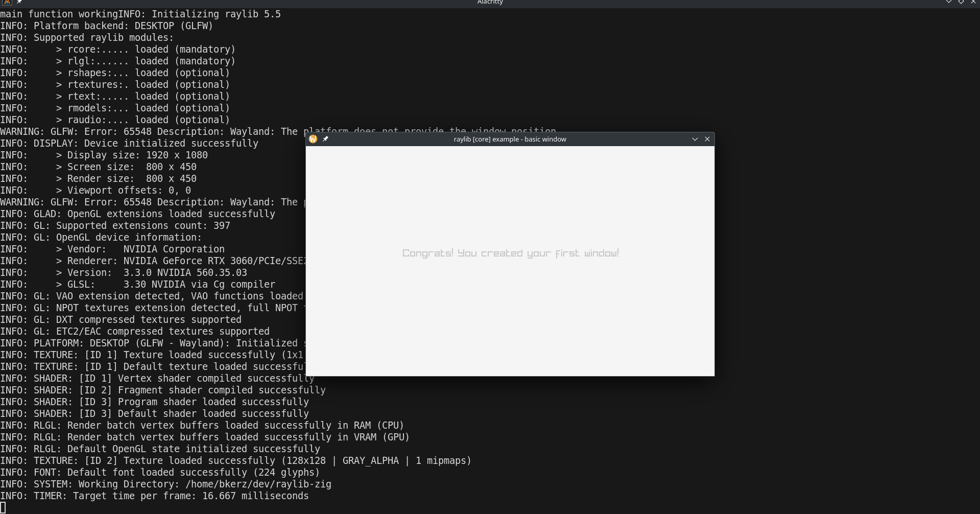The image size is (980, 514).
Task: Click 'GL: OpenGL device information:' line
Action: (x=101, y=238)
